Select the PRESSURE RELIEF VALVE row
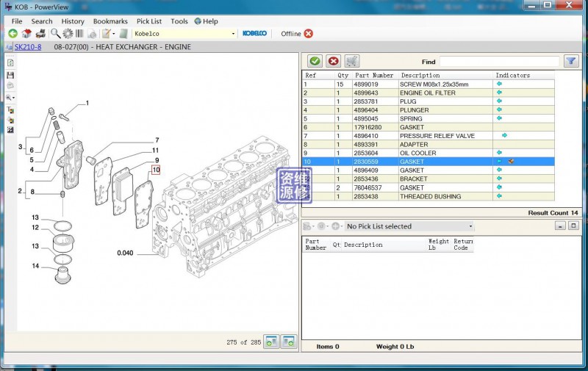 coord(429,136)
